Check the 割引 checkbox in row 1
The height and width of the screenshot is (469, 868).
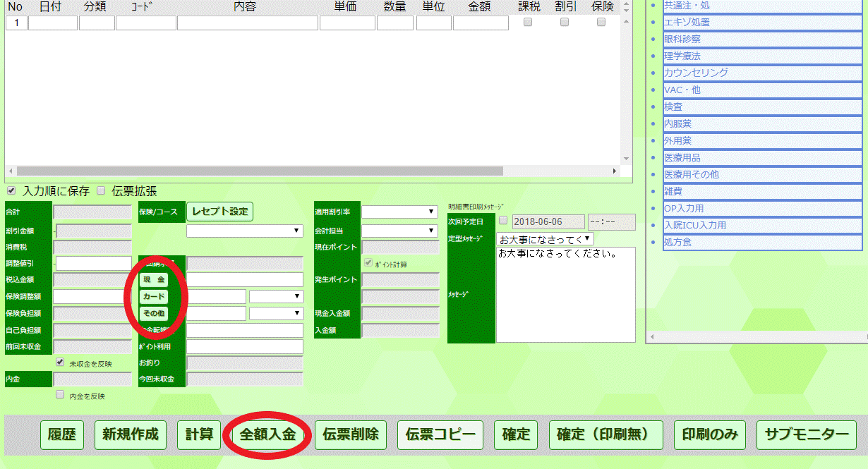(x=565, y=23)
